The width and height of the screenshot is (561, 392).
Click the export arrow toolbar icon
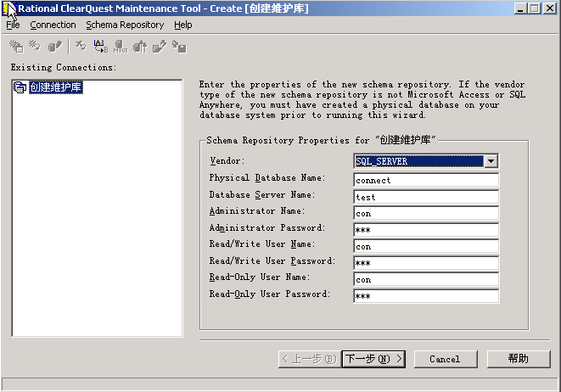click(x=160, y=47)
